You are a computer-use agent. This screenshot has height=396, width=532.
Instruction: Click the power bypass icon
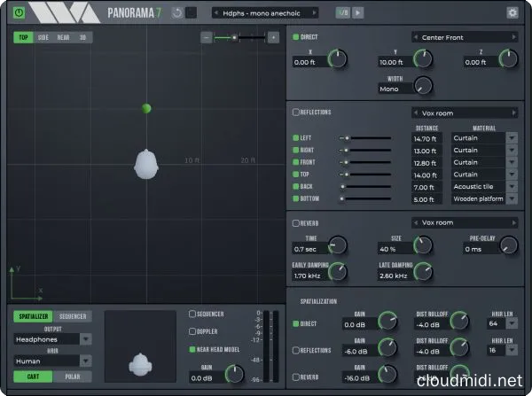pyautogui.click(x=17, y=13)
